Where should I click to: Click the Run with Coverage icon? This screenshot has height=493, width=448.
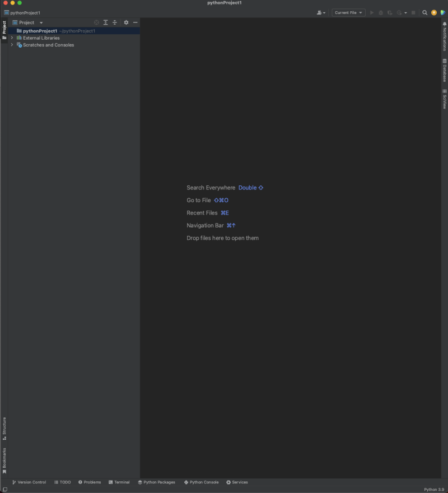[390, 12]
